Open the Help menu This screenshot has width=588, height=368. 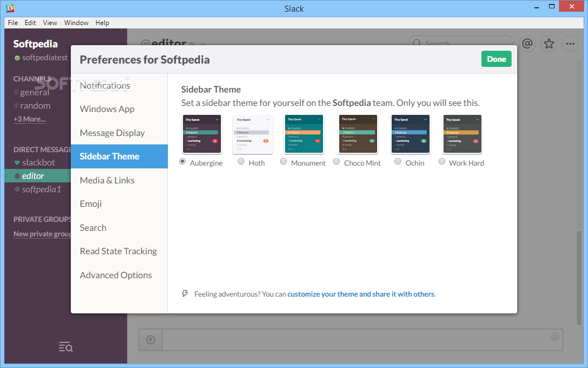102,23
